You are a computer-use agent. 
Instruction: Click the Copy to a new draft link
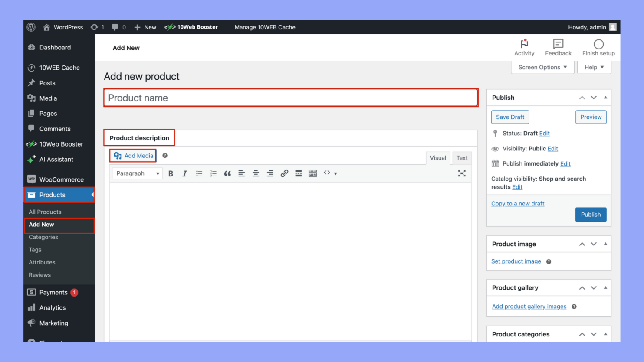pos(517,203)
